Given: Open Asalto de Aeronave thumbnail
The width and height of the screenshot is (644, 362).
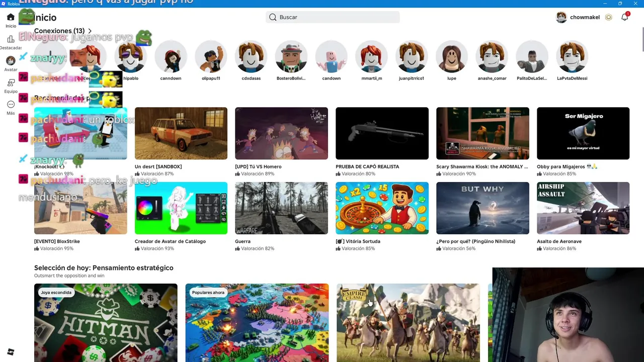Looking at the screenshot, I should point(583,208).
